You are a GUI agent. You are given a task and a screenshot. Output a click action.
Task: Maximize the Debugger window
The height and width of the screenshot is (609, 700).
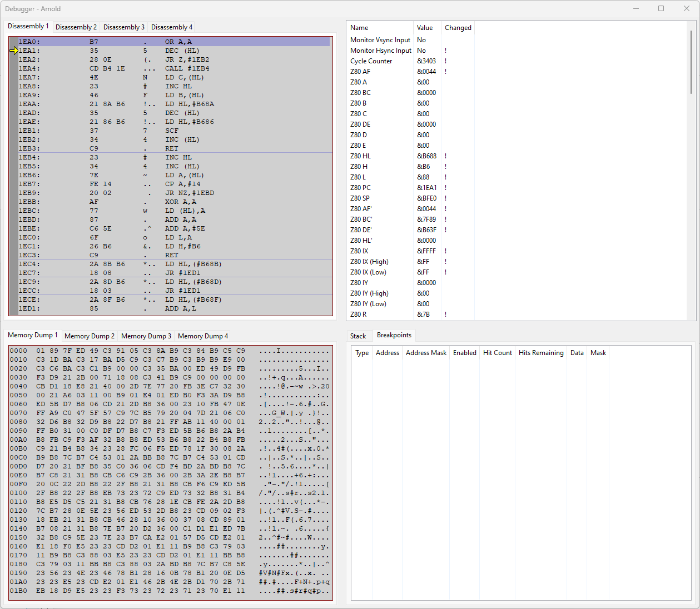coord(661,8)
